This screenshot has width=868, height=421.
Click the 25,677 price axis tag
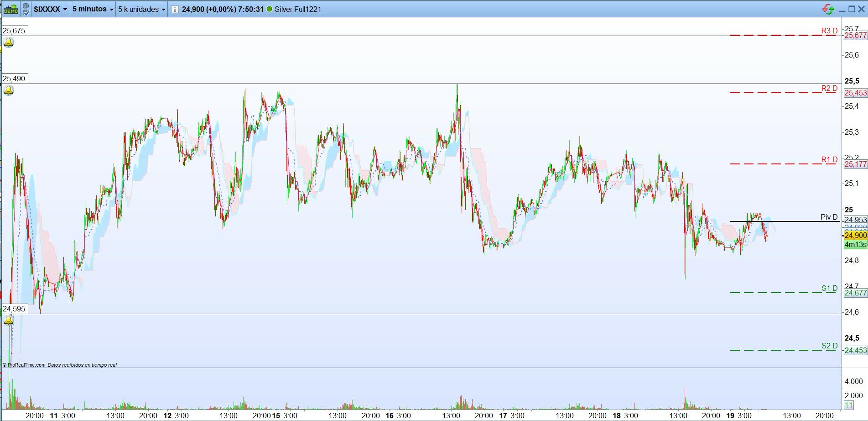tap(855, 35)
